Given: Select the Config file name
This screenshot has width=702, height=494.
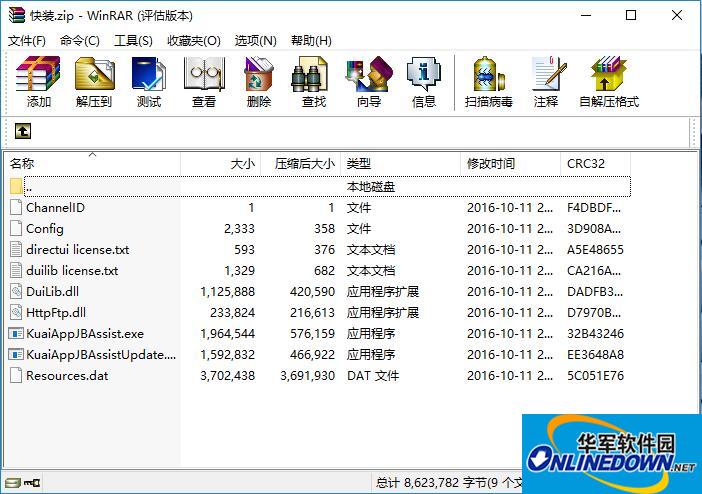Looking at the screenshot, I should [x=44, y=229].
